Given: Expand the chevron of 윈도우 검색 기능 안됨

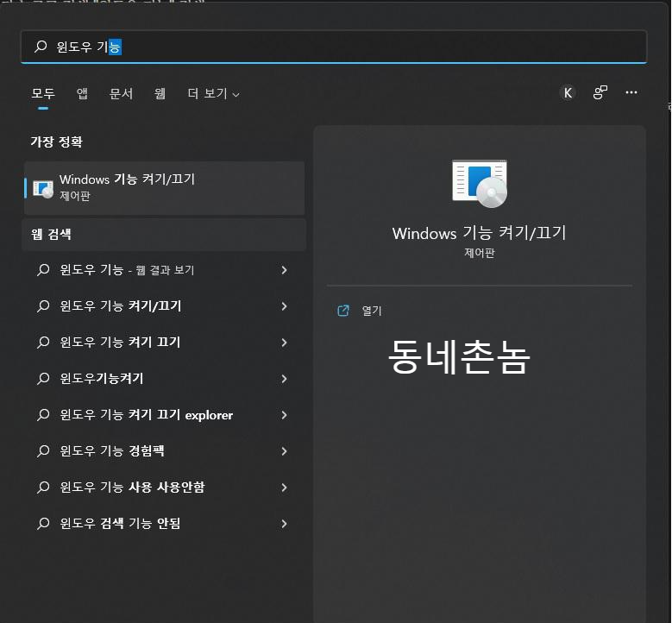Looking at the screenshot, I should pyautogui.click(x=284, y=524).
